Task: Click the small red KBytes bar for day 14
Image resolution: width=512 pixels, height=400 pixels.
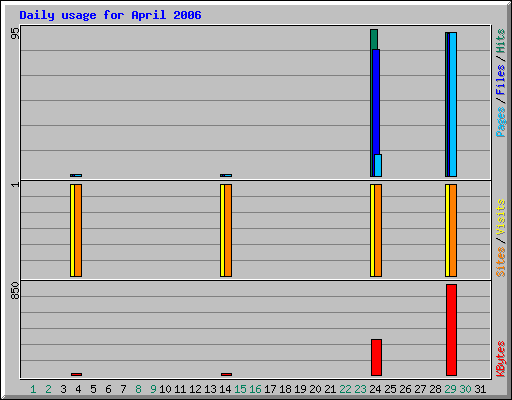Action: [x=226, y=374]
